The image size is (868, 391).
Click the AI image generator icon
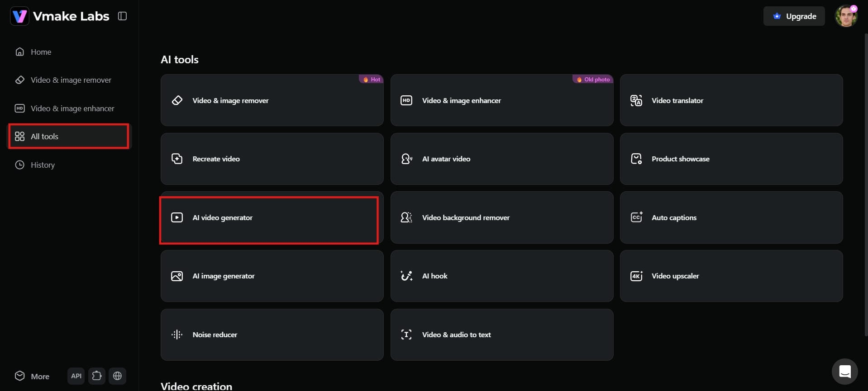[x=177, y=276]
